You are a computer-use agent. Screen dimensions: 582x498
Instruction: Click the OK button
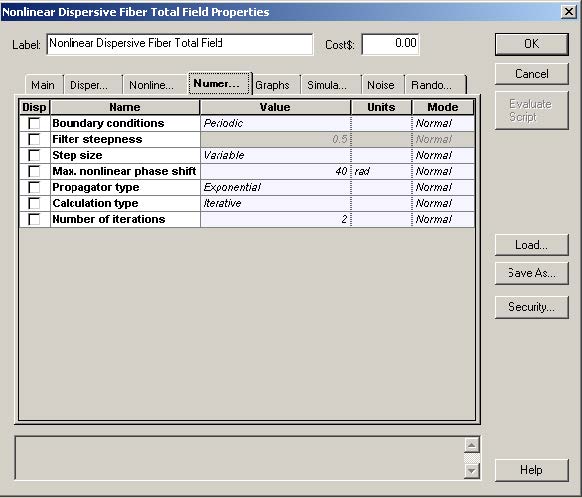pyautogui.click(x=532, y=44)
